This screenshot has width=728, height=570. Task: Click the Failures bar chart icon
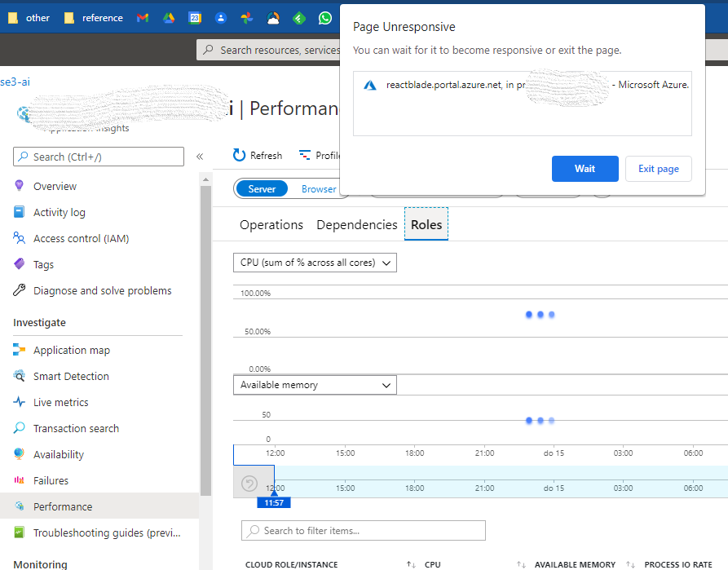coord(19,479)
